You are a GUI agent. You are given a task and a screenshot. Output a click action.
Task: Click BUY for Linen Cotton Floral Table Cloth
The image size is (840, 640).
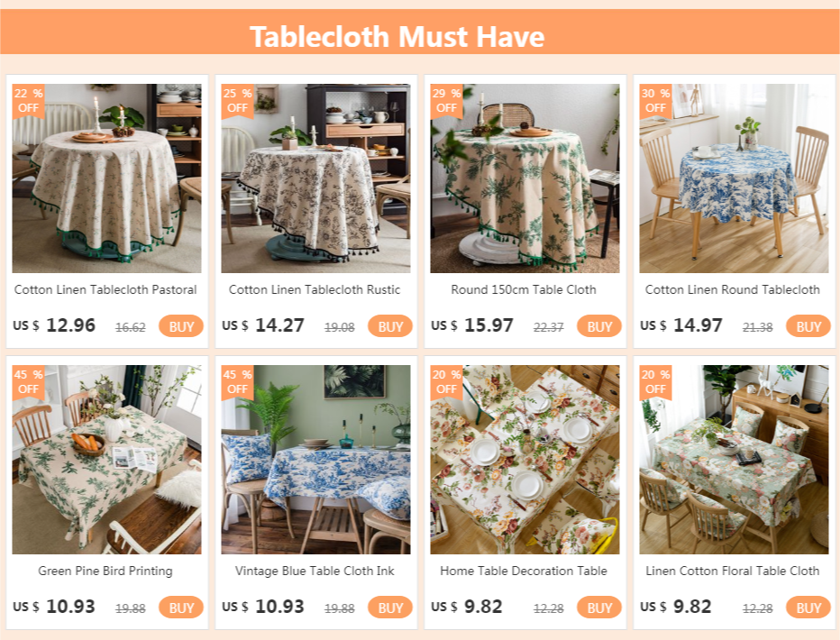click(x=808, y=608)
